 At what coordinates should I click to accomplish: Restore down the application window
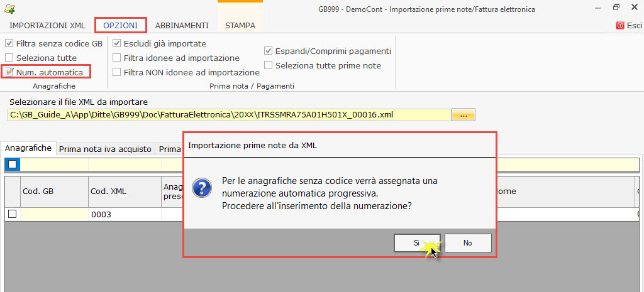(616, 8)
